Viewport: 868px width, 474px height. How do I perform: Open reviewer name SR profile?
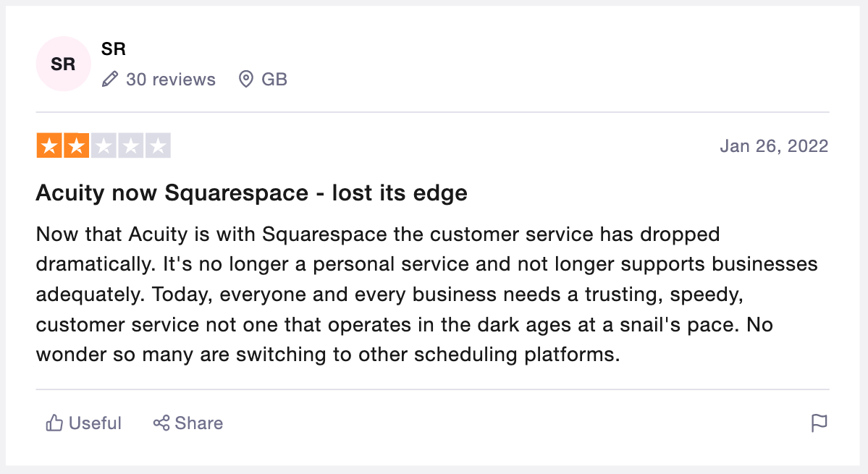point(114,49)
